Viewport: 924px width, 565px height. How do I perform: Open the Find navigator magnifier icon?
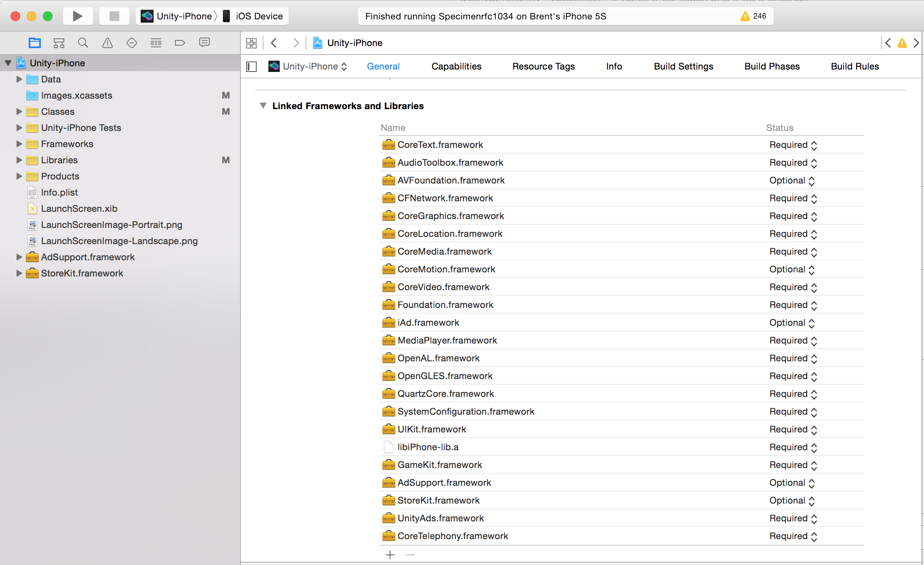pyautogui.click(x=83, y=43)
